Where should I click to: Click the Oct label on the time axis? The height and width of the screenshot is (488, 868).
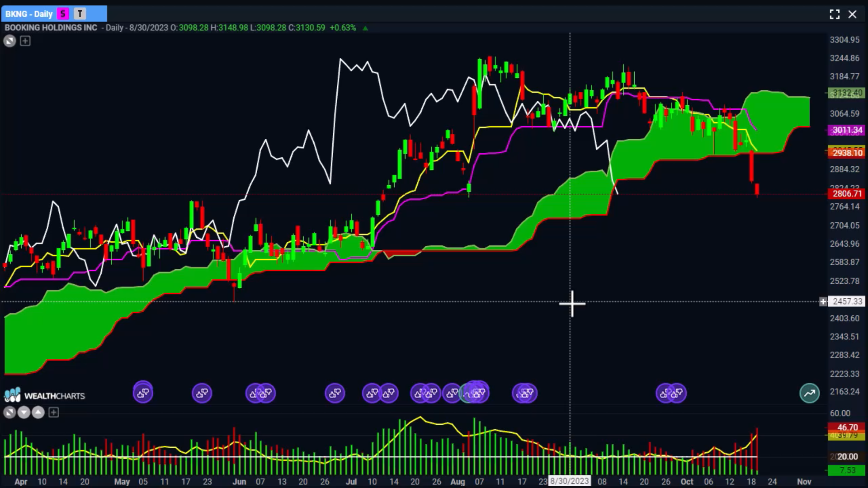[x=687, y=482]
